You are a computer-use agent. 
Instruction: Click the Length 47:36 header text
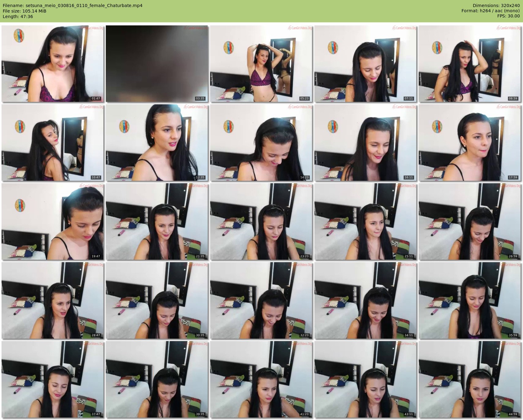pos(18,17)
